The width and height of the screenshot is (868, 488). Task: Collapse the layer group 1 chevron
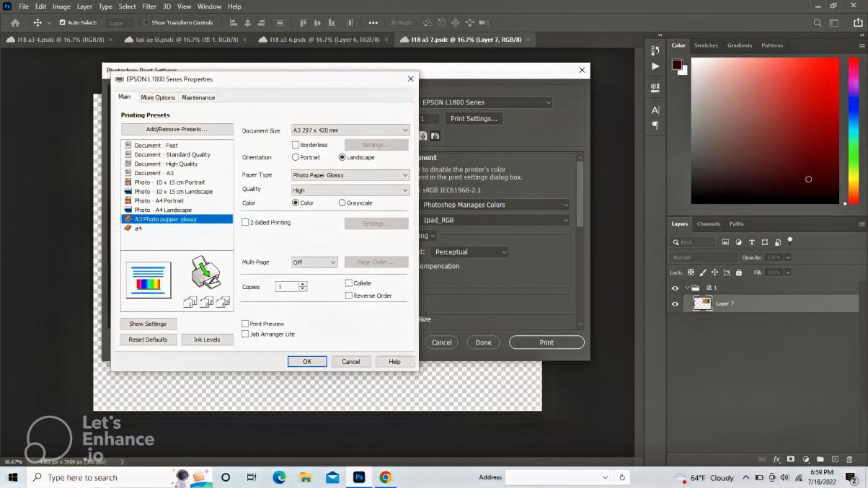(x=687, y=288)
